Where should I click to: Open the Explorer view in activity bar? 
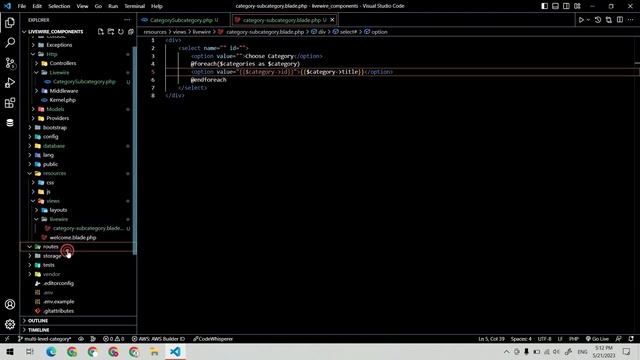[x=10, y=22]
